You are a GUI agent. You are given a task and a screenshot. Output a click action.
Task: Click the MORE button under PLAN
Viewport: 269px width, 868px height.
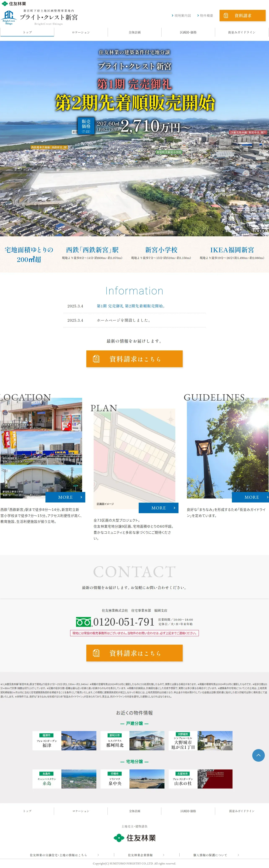[x=159, y=508]
